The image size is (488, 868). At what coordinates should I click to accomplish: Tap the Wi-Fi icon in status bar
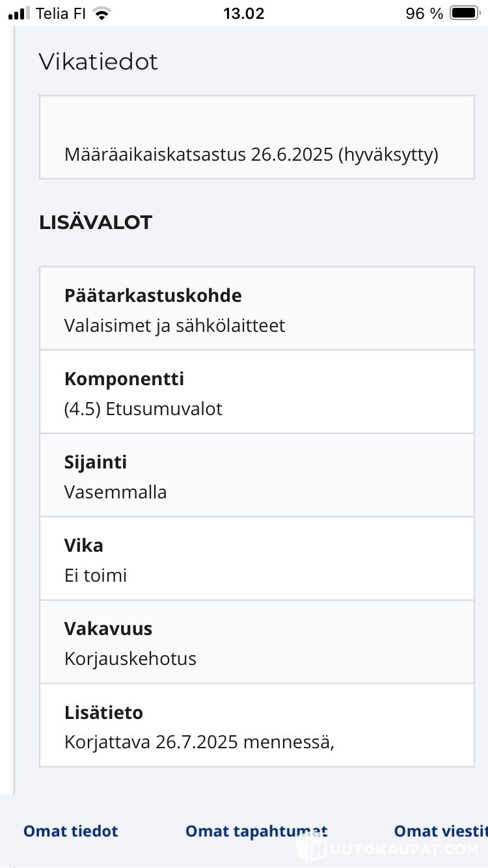point(102,13)
